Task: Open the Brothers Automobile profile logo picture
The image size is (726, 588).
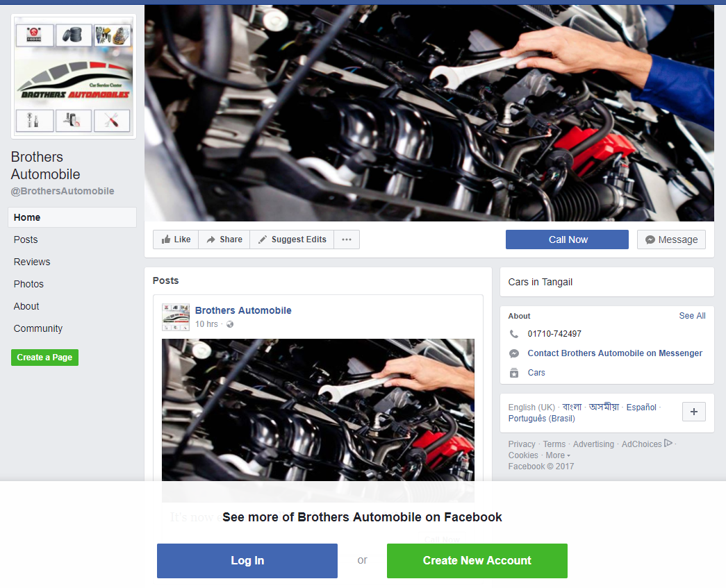Action: tap(74, 76)
